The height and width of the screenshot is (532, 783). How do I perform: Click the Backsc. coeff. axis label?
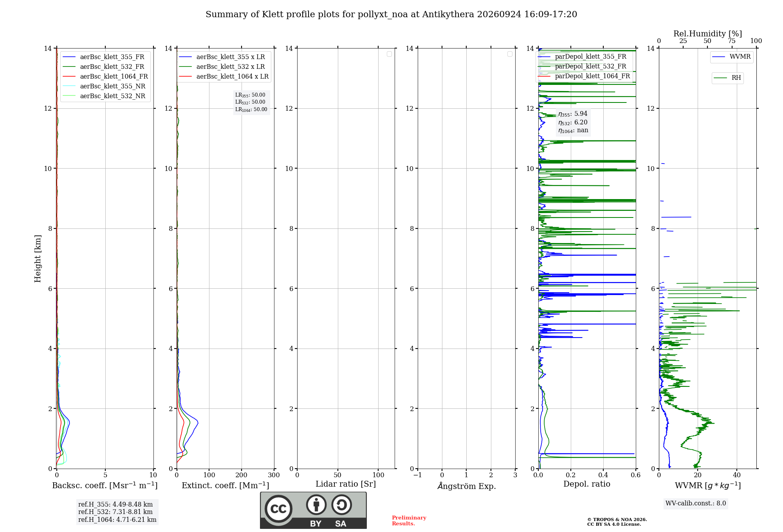tap(105, 485)
